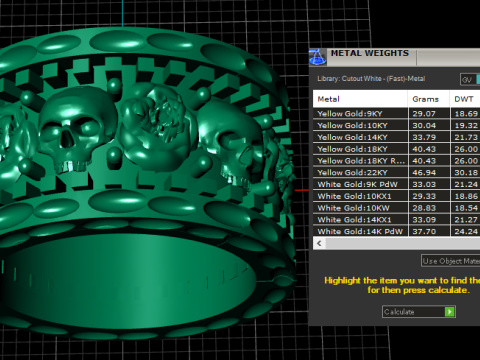Click the Library: Cutout White label
480x360 pixels.
pyautogui.click(x=371, y=79)
